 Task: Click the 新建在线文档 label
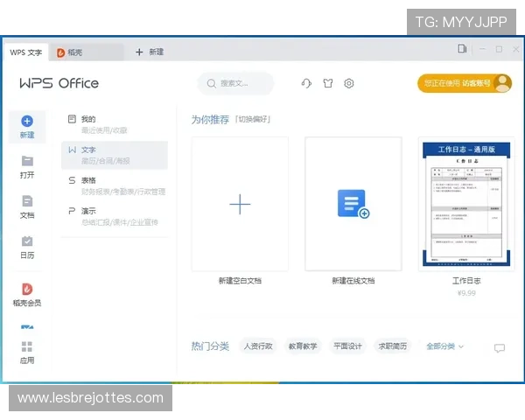353,281
